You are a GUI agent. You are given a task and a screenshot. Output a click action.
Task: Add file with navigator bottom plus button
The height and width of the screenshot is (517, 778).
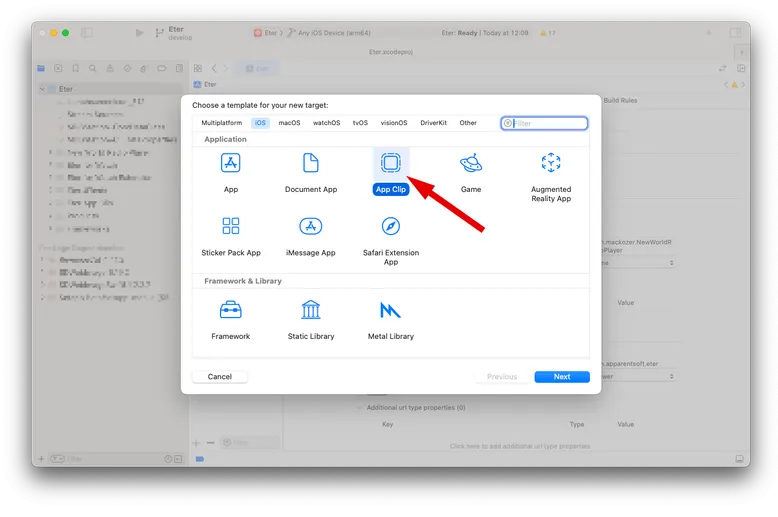41,459
